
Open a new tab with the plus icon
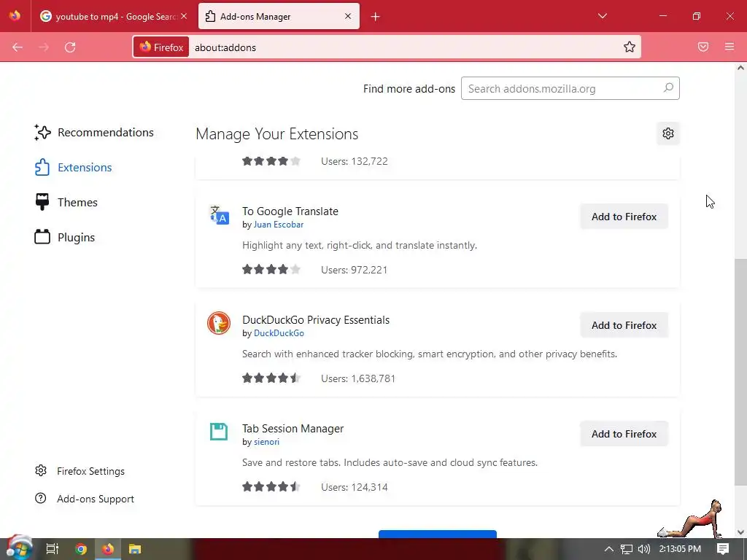pyautogui.click(x=376, y=17)
